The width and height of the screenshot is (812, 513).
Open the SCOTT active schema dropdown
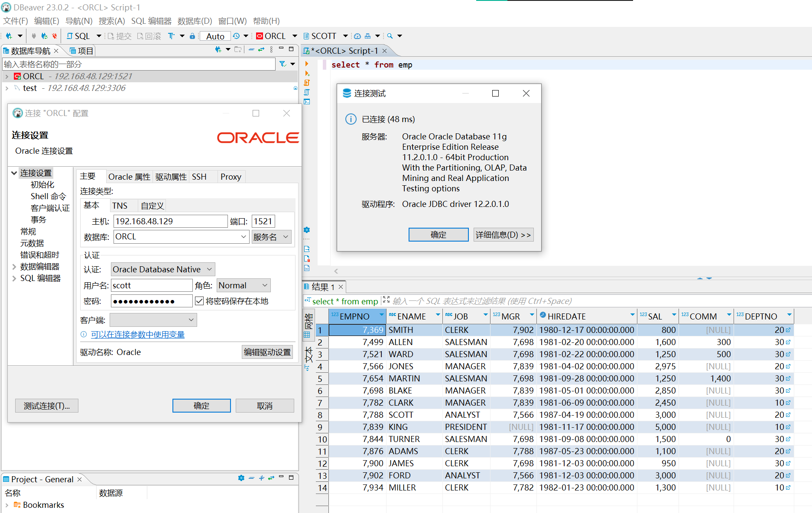pyautogui.click(x=345, y=36)
